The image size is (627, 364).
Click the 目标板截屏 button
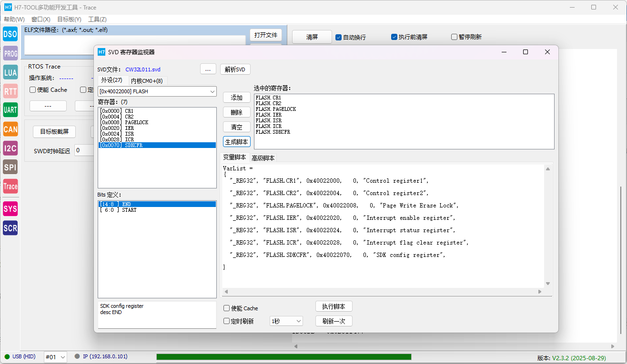pos(54,132)
